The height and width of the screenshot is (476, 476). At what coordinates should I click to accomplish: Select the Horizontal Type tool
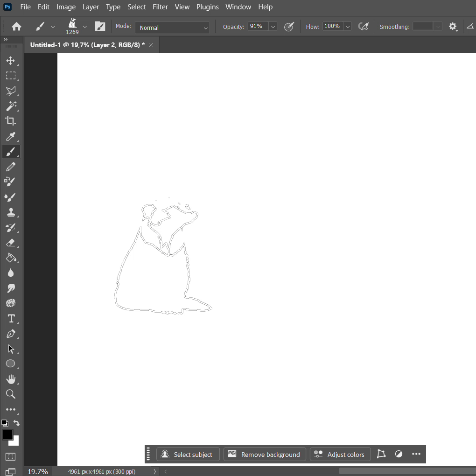click(x=10, y=319)
